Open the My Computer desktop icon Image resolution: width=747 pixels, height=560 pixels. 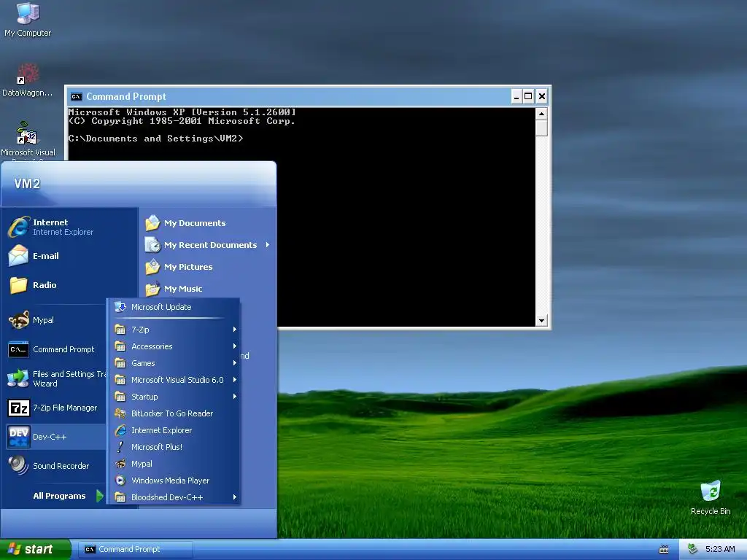pyautogui.click(x=28, y=20)
